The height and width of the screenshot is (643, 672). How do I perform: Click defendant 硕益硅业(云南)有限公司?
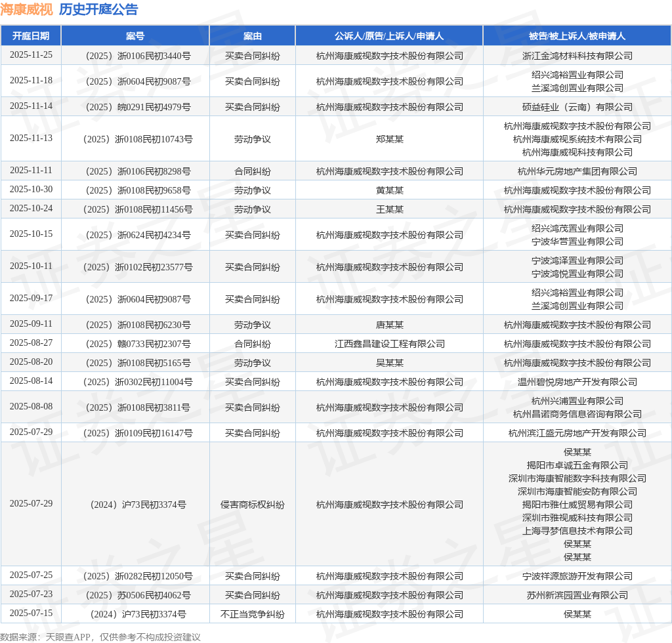pyautogui.click(x=577, y=107)
